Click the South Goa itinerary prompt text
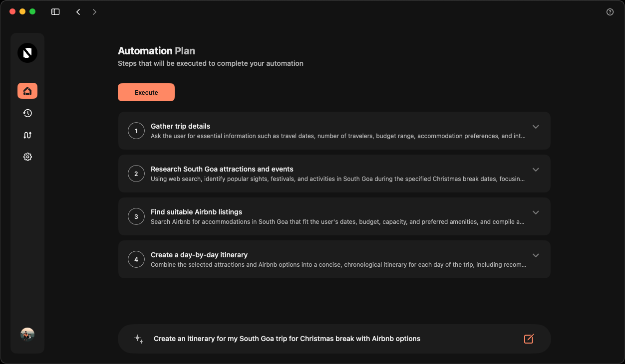This screenshot has height=364, width=625. [x=287, y=339]
